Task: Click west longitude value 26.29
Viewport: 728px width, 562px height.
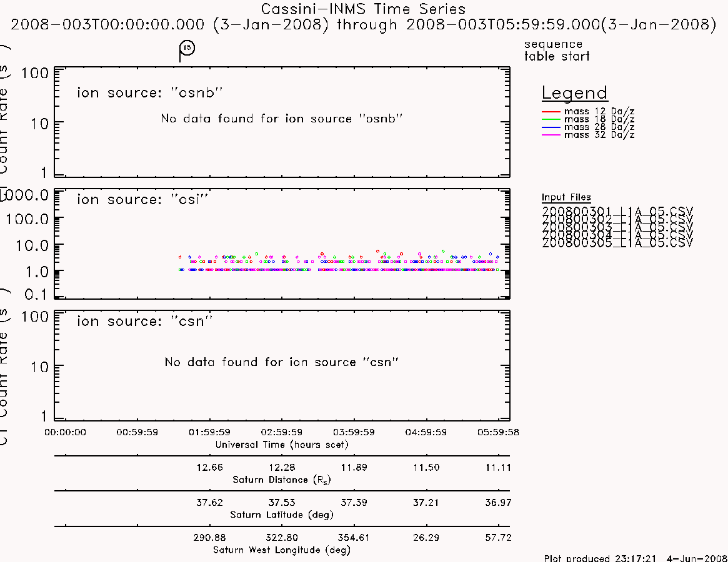Action: 426,538
